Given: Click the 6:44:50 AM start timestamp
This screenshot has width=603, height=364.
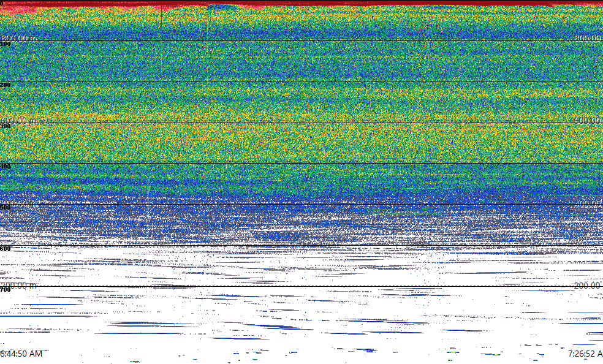Looking at the screenshot, I should point(21,354).
